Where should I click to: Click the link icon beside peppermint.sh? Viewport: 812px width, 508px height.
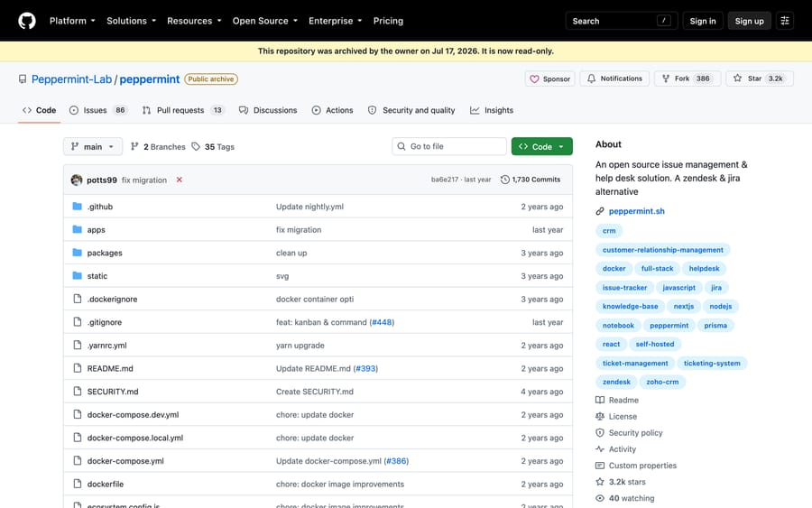(x=600, y=211)
